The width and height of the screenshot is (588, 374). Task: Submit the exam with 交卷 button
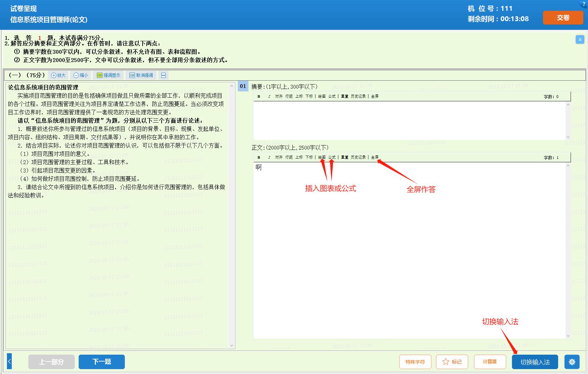pos(563,18)
